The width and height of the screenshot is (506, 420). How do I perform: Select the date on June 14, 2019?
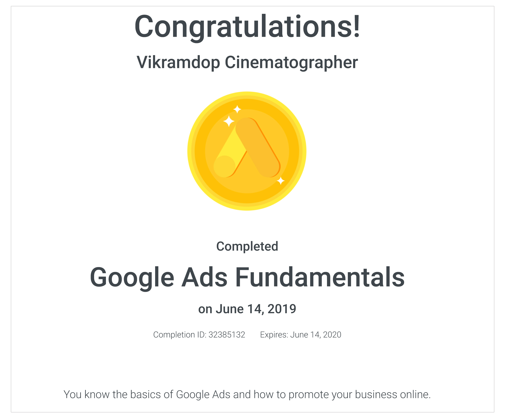point(247,309)
